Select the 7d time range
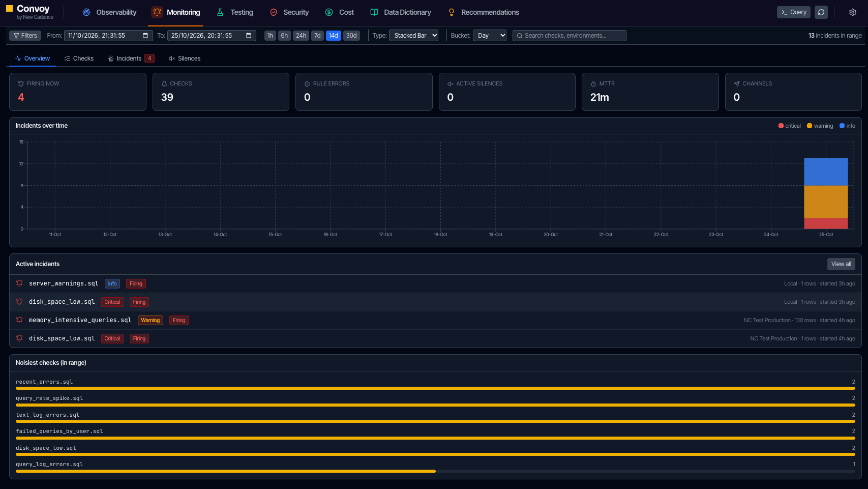Image resolution: width=868 pixels, height=489 pixels. click(x=317, y=36)
